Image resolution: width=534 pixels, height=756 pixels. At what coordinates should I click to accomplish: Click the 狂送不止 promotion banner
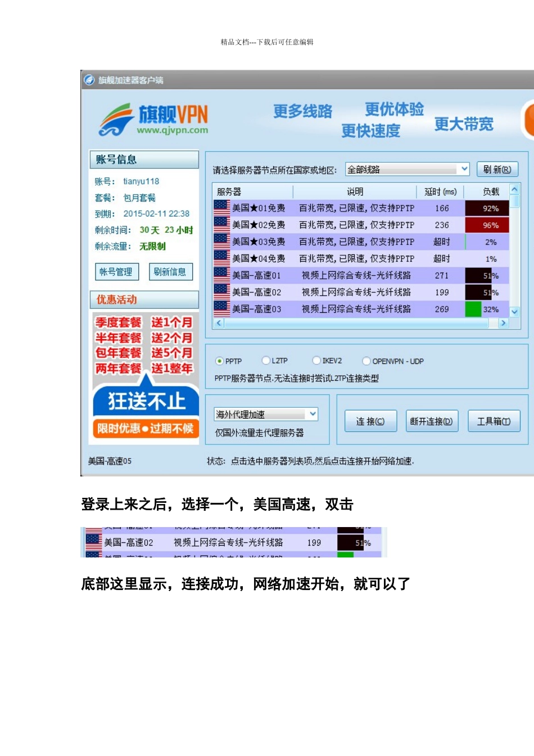pyautogui.click(x=146, y=400)
